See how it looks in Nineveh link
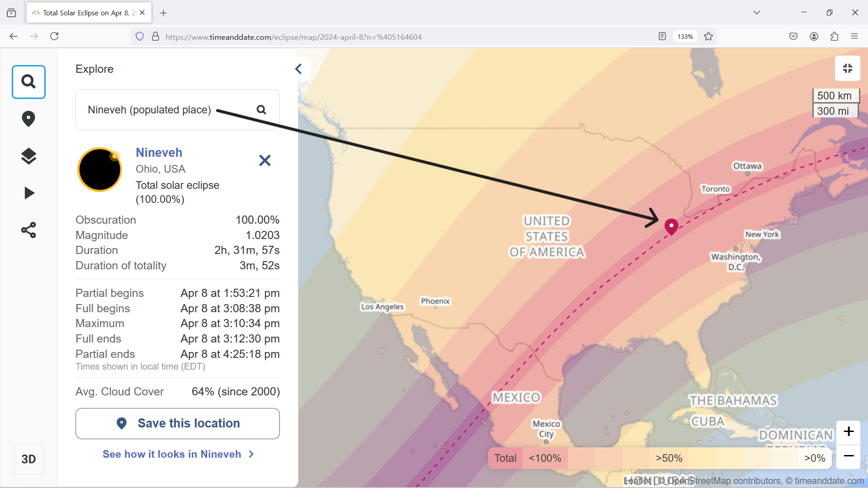The height and width of the screenshot is (488, 868). 178,454
